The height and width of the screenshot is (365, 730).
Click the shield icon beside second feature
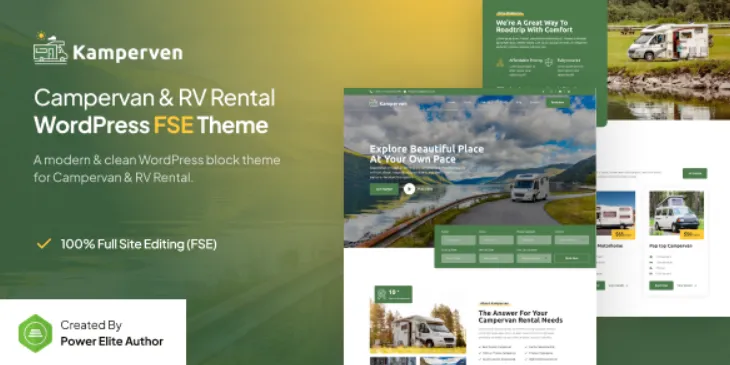(549, 62)
